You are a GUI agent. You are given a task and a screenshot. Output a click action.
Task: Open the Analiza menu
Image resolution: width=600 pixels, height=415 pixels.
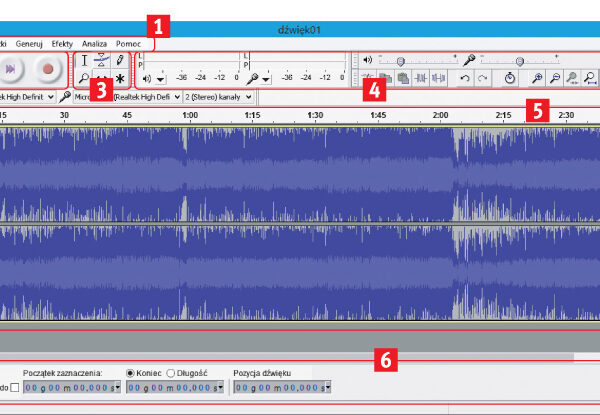95,44
